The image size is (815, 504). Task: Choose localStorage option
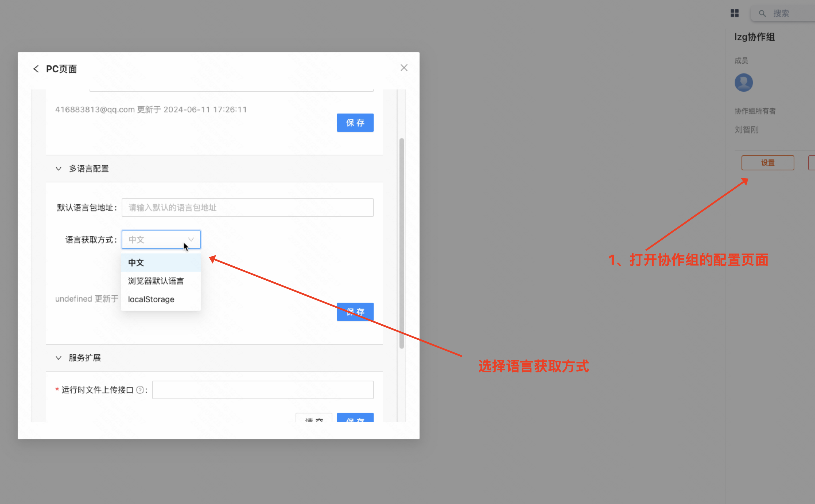point(161,299)
